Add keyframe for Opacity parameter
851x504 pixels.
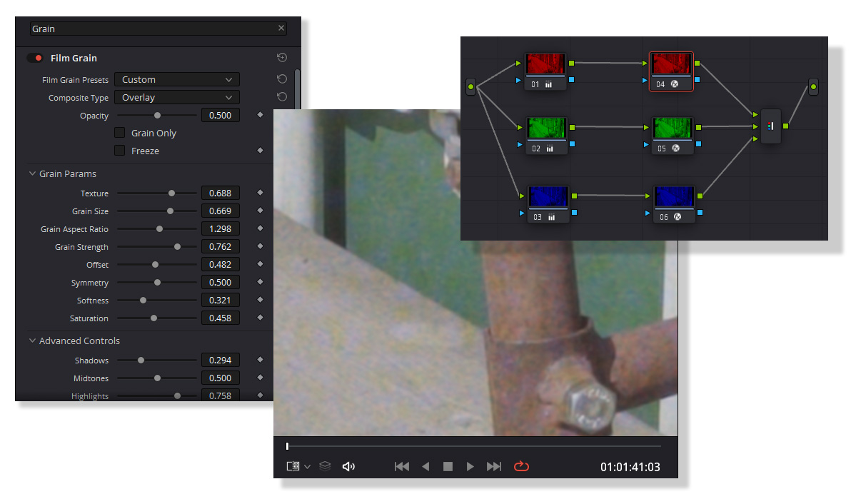point(260,115)
